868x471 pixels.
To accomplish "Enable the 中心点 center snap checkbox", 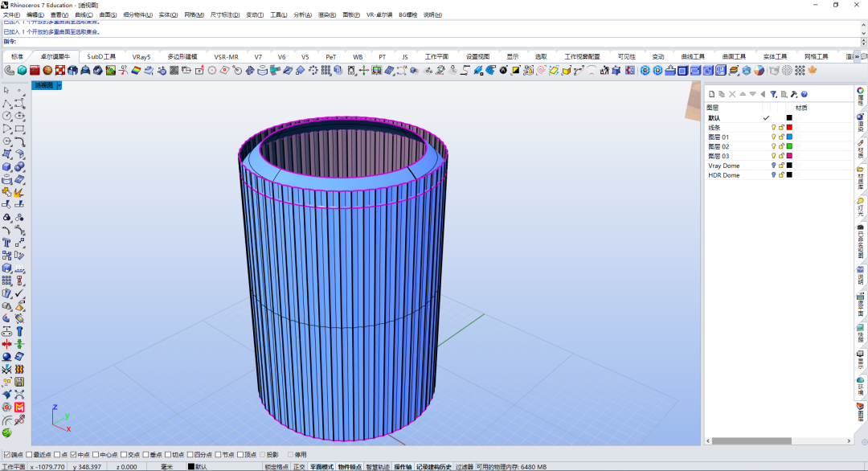I will (95, 454).
